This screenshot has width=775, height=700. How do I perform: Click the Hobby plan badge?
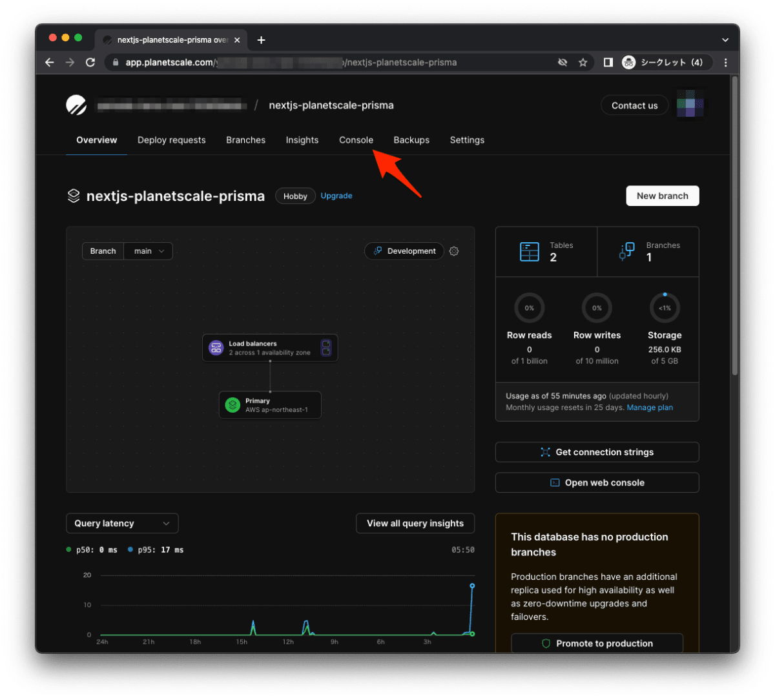pyautogui.click(x=295, y=196)
